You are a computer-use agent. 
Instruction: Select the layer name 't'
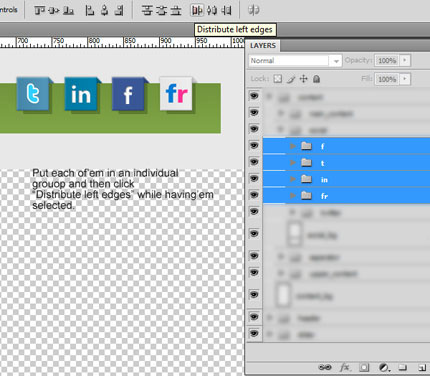[322, 163]
